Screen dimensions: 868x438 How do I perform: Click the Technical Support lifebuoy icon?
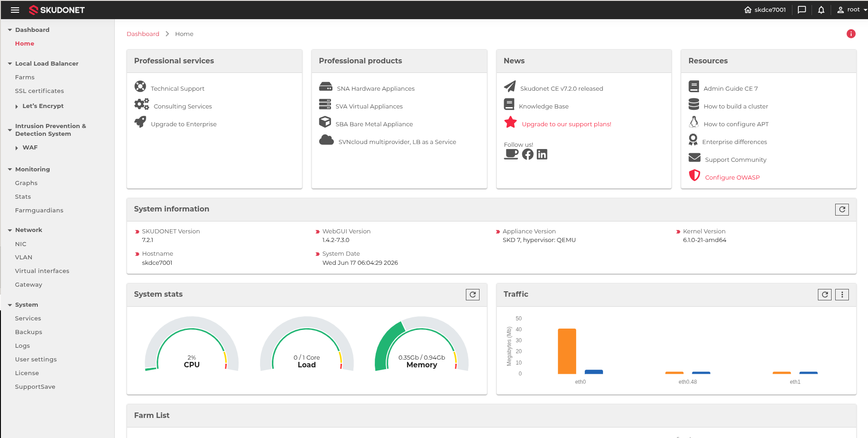tap(140, 86)
